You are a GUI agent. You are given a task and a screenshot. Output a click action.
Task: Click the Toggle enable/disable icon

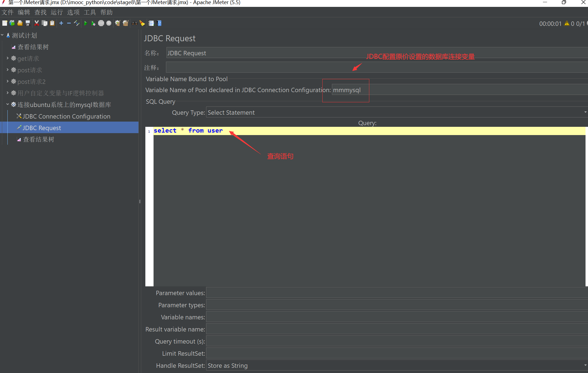tap(77, 23)
